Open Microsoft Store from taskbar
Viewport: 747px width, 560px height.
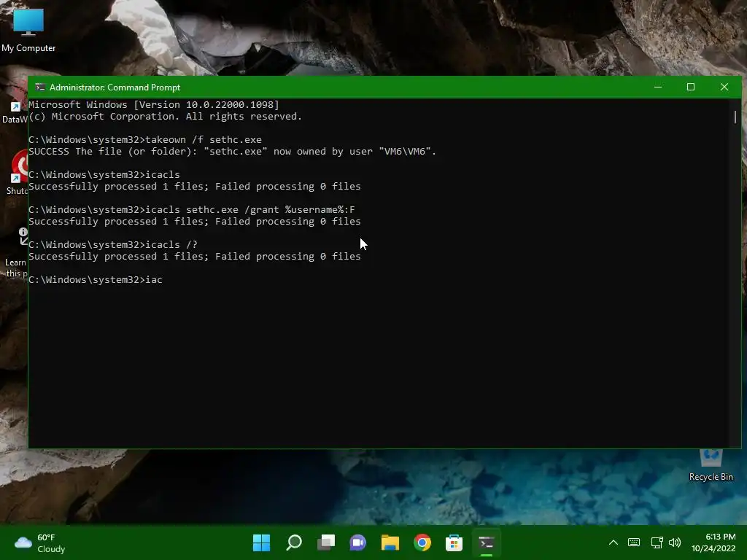[x=454, y=542]
